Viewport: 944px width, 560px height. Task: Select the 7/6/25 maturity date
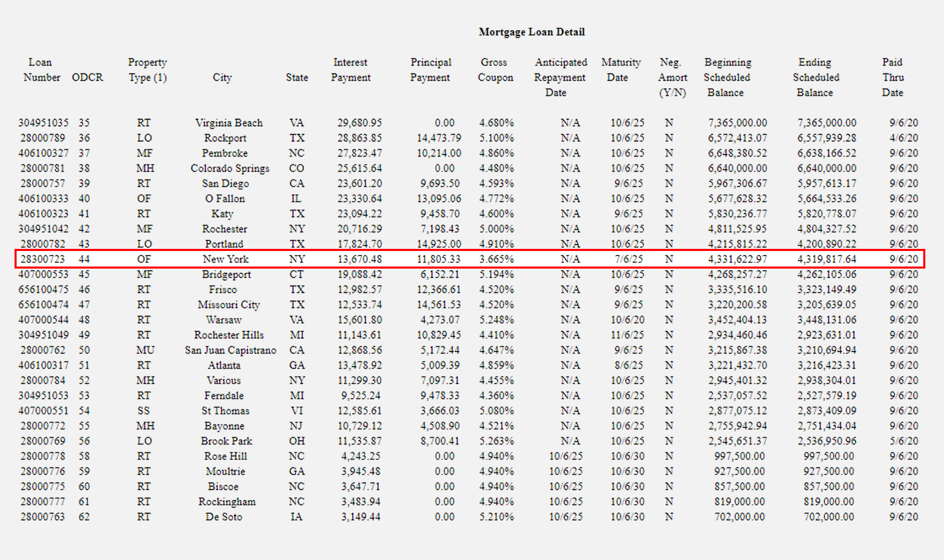pyautogui.click(x=629, y=259)
